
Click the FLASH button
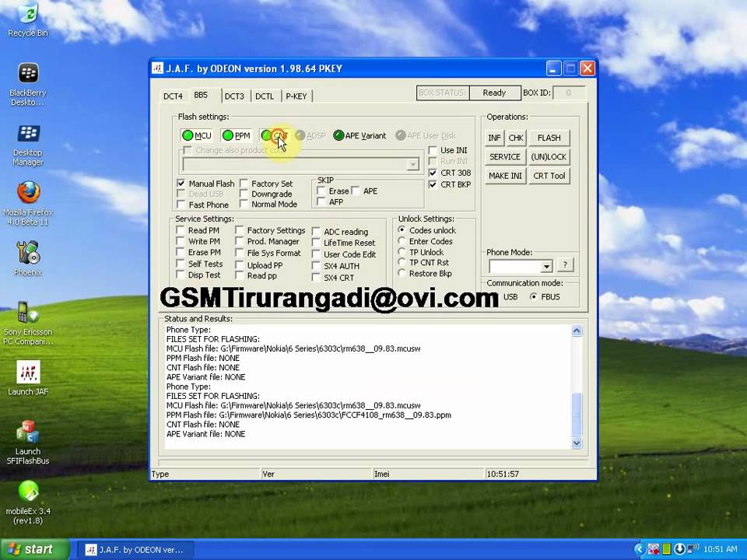click(549, 138)
